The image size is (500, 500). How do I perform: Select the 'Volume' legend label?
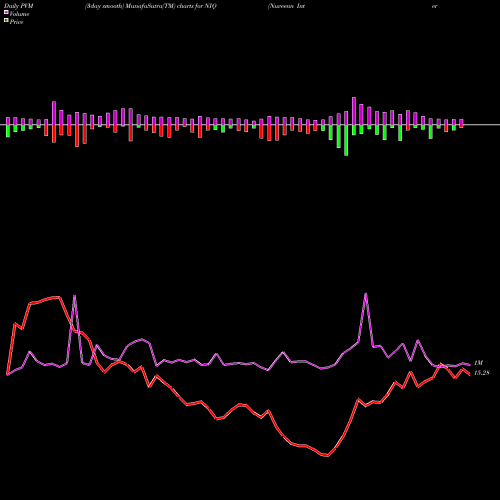pos(19,14)
